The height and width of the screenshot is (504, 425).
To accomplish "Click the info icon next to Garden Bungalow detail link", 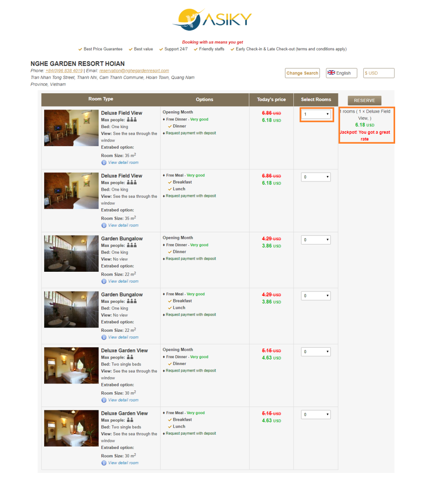I will click(104, 281).
